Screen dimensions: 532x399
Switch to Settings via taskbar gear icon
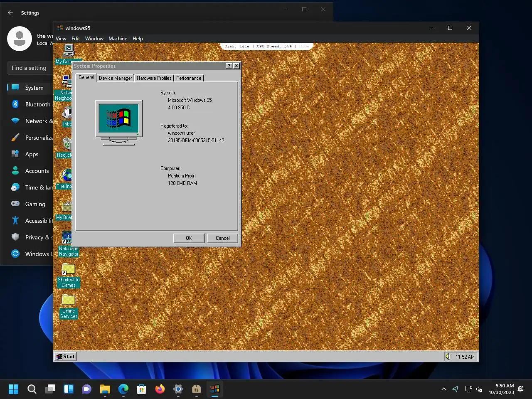178,389
